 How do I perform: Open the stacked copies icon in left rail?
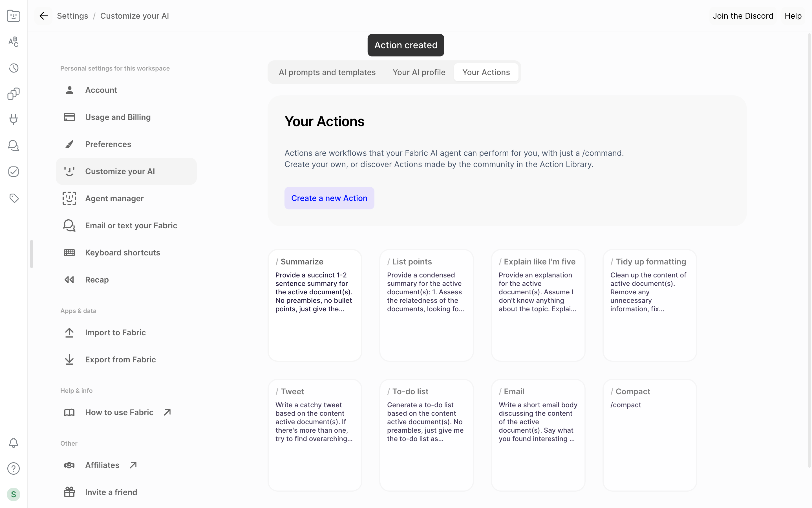point(14,94)
